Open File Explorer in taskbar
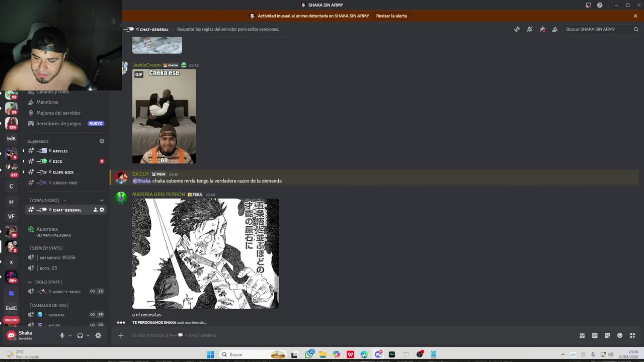Image resolution: width=644 pixels, height=362 pixels. 323,354
